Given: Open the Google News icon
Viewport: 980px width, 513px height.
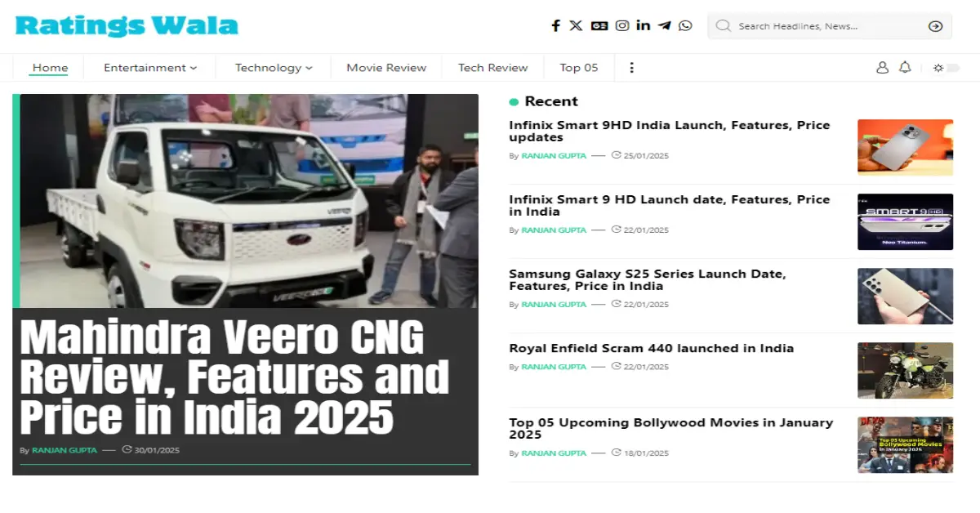Looking at the screenshot, I should (599, 26).
